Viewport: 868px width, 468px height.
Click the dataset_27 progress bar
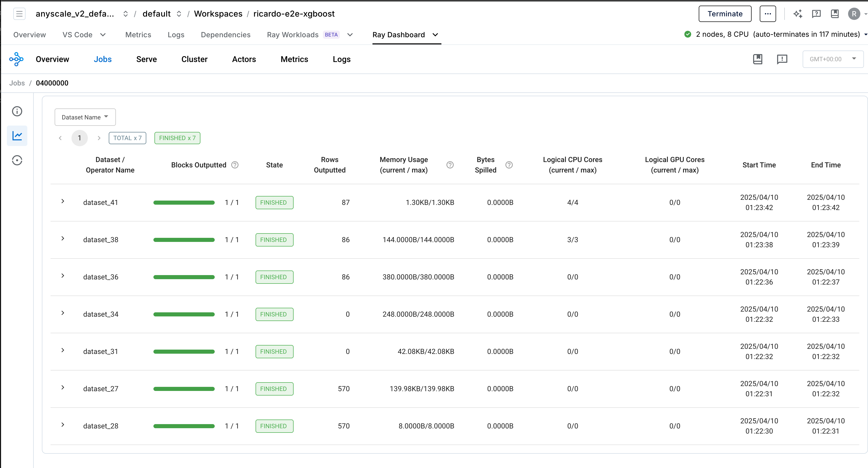pos(184,389)
